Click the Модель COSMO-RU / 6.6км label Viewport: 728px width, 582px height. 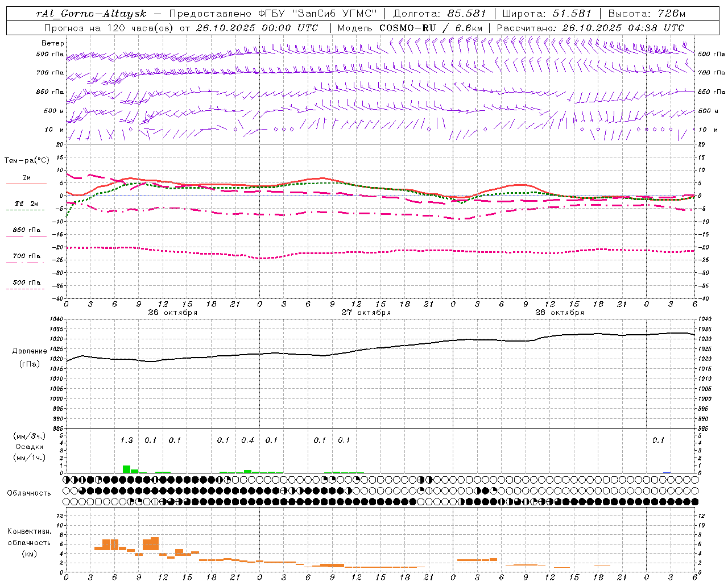point(409,28)
